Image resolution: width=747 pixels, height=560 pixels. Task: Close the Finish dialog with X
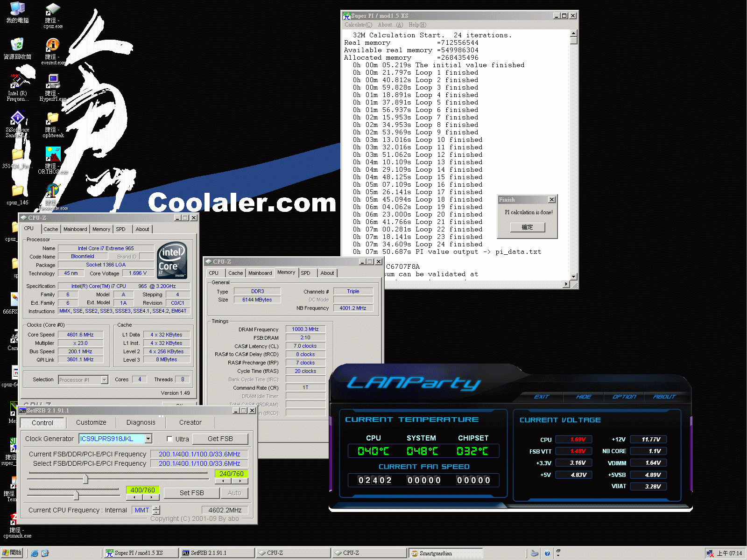point(551,199)
